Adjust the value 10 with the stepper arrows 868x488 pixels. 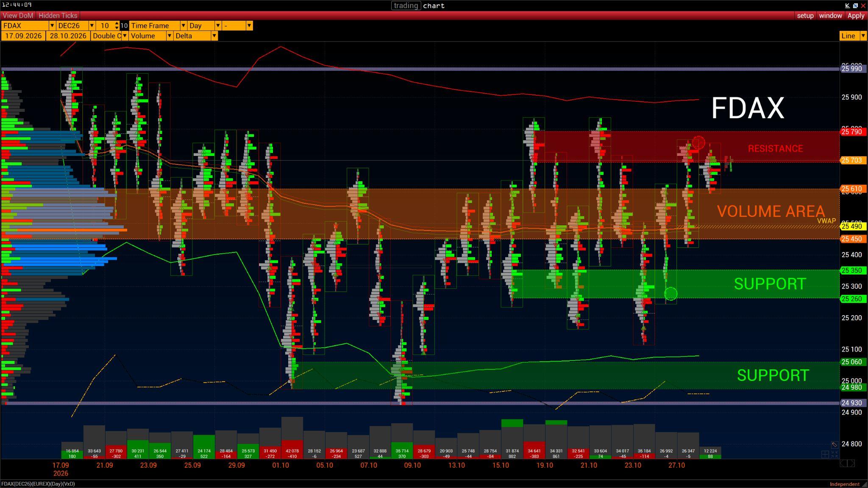click(117, 26)
